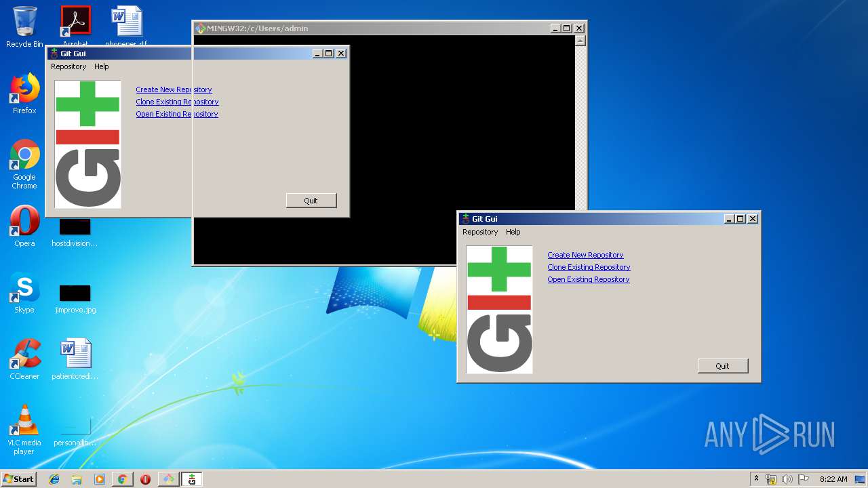
Task: Close the background Git Gui window
Action: pyautogui.click(x=341, y=54)
